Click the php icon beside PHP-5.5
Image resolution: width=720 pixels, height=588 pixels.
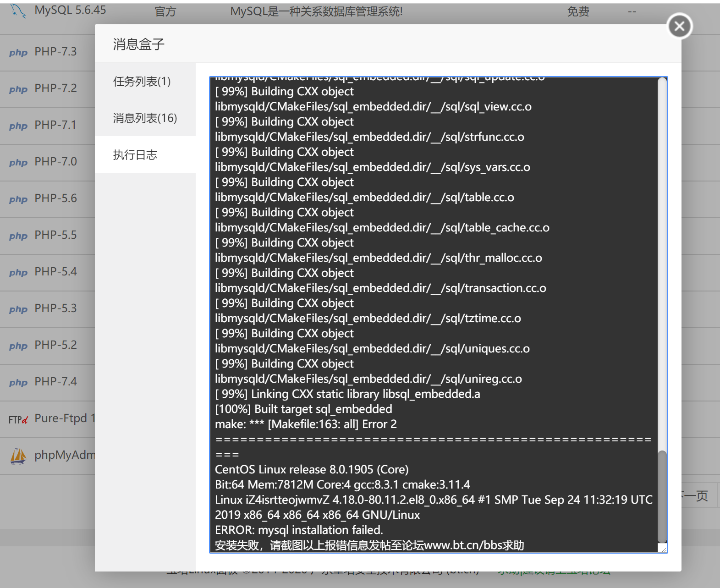tap(18, 236)
